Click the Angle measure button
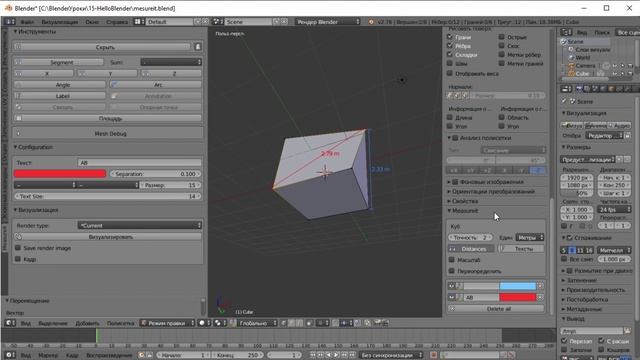This screenshot has width=640, height=360. (x=60, y=84)
